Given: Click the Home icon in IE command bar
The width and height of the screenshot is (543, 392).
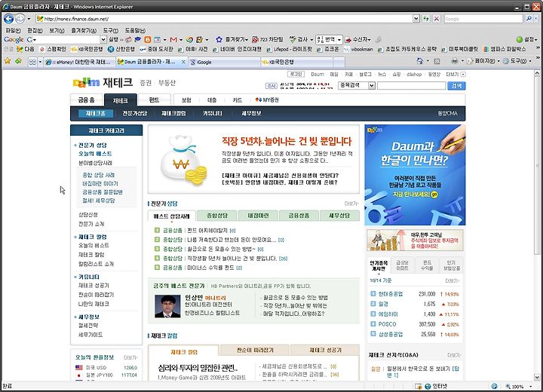Looking at the screenshot, I should pos(420,61).
